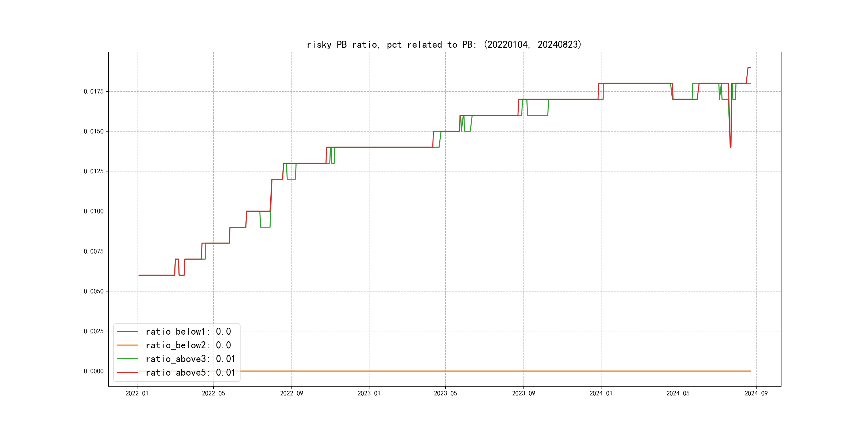Click the 2024-01 x-axis tick label
The width and height of the screenshot is (868, 434).
601,393
